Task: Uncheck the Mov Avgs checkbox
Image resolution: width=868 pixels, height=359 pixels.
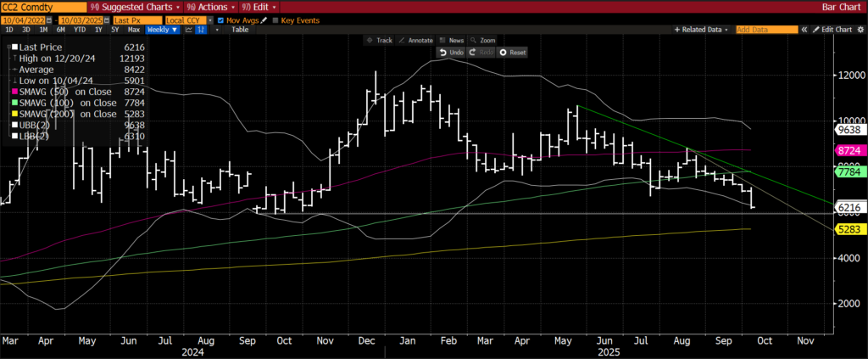Action: (221, 19)
